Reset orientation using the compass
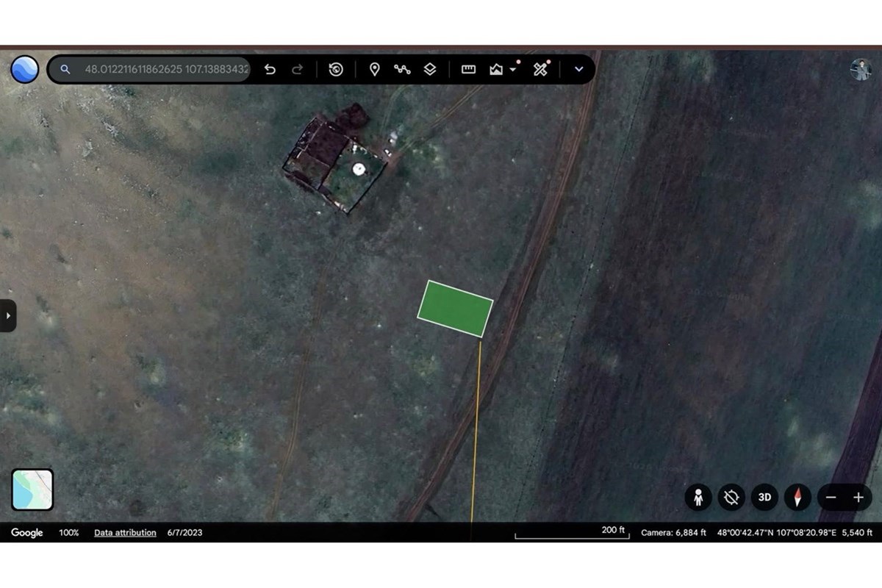This screenshot has width=882, height=588. (x=797, y=498)
